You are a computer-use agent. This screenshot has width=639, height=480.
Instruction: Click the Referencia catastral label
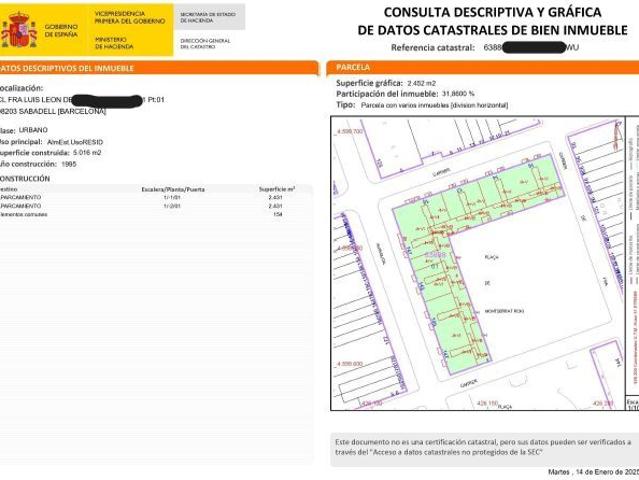(x=433, y=48)
